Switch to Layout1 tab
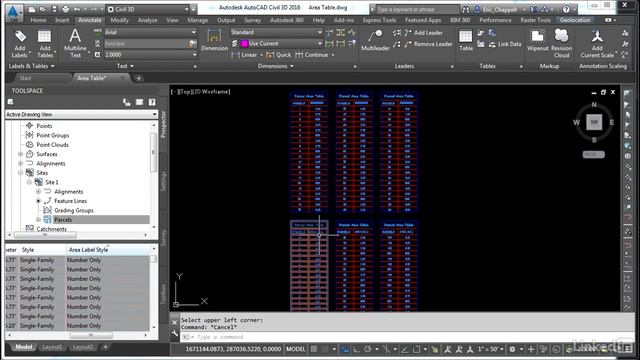Screen dimensions: 640x360 (52, 347)
